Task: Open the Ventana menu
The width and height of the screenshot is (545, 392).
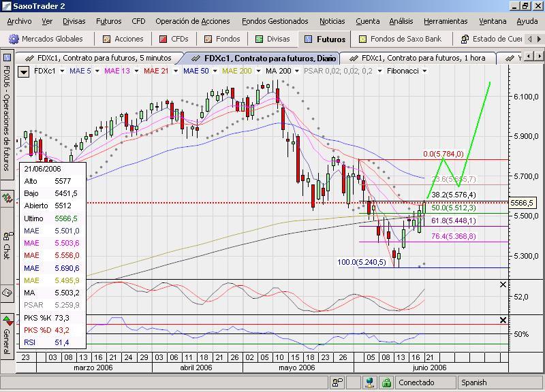Action: pos(493,22)
